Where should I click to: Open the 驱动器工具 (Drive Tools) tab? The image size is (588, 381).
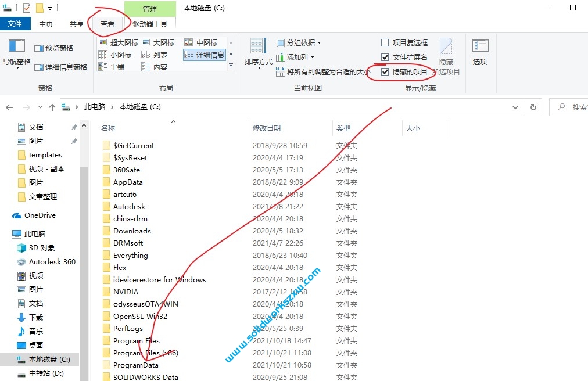(149, 24)
